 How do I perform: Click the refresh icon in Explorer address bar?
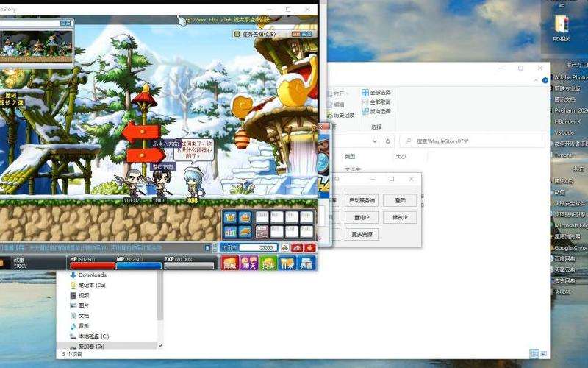tap(388, 141)
